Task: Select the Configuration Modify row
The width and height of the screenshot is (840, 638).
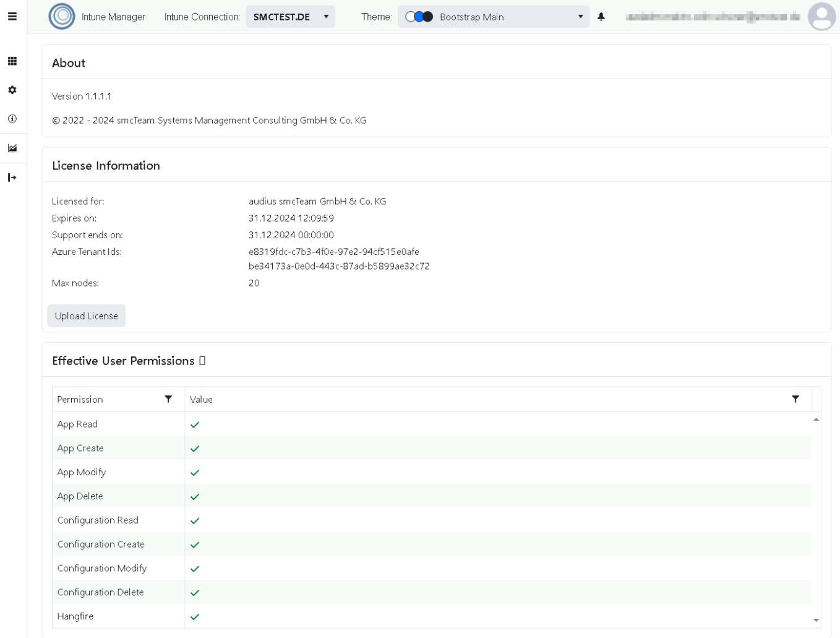Action: [432, 568]
